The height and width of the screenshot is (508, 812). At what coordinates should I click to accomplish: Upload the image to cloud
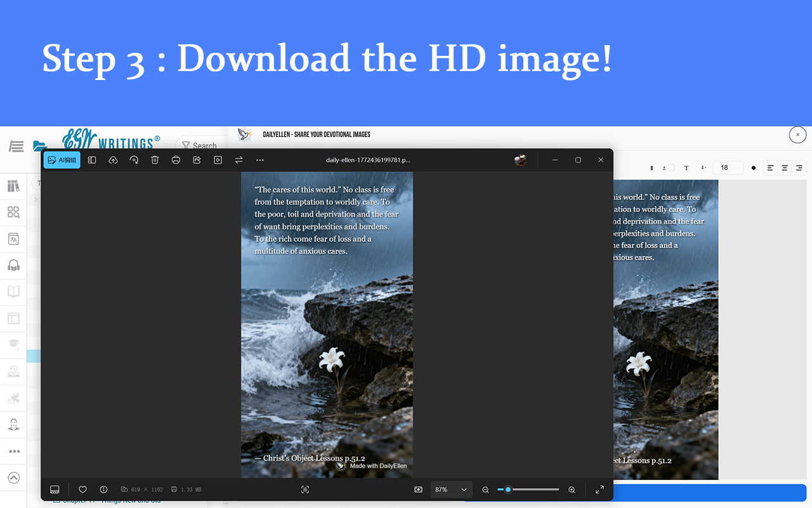coord(113,160)
